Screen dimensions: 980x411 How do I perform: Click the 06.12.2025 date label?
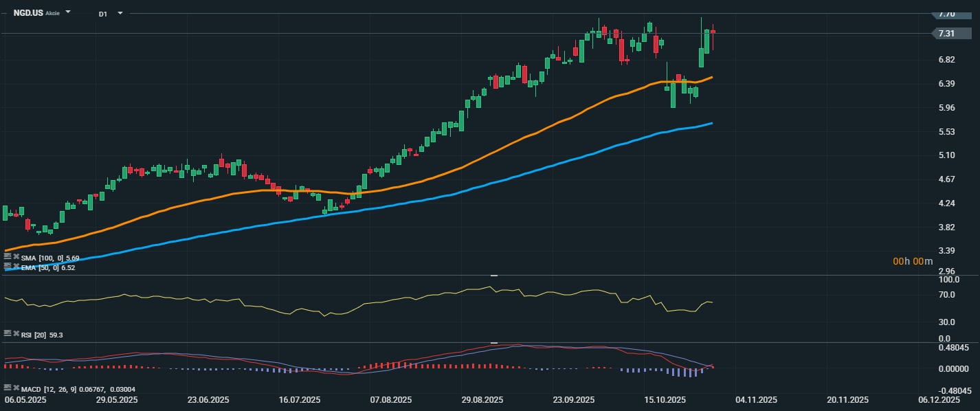click(939, 400)
